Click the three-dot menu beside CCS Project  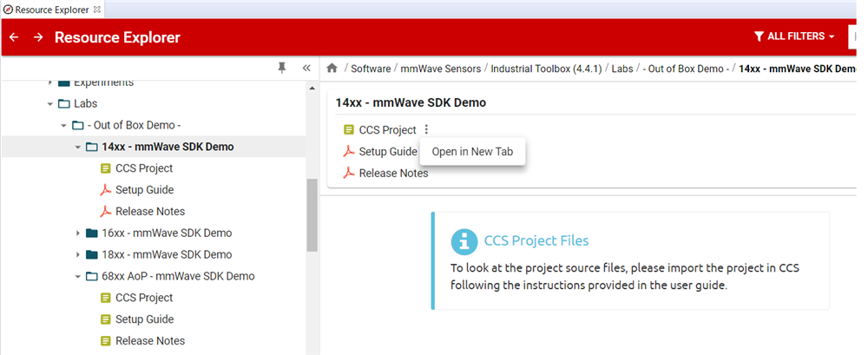[x=426, y=129]
